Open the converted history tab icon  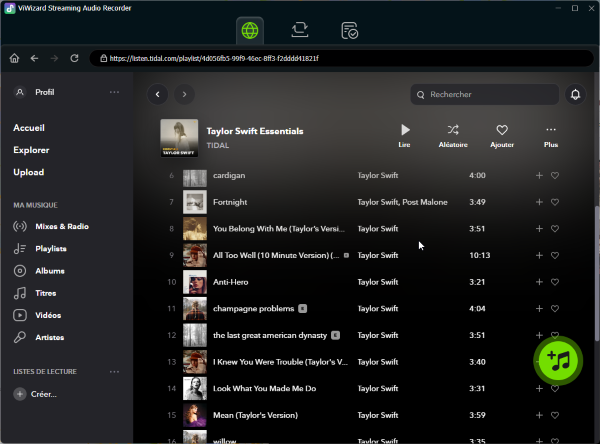(x=349, y=31)
